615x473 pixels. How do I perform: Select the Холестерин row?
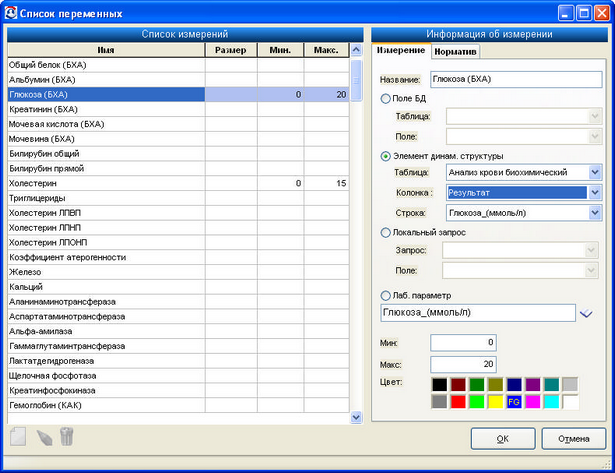pyautogui.click(x=178, y=183)
